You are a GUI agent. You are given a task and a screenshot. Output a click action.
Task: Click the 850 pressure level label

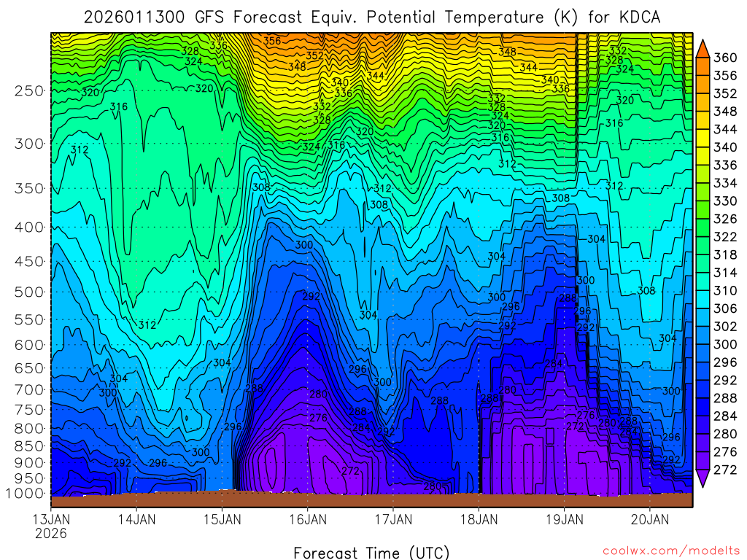[x=29, y=446]
